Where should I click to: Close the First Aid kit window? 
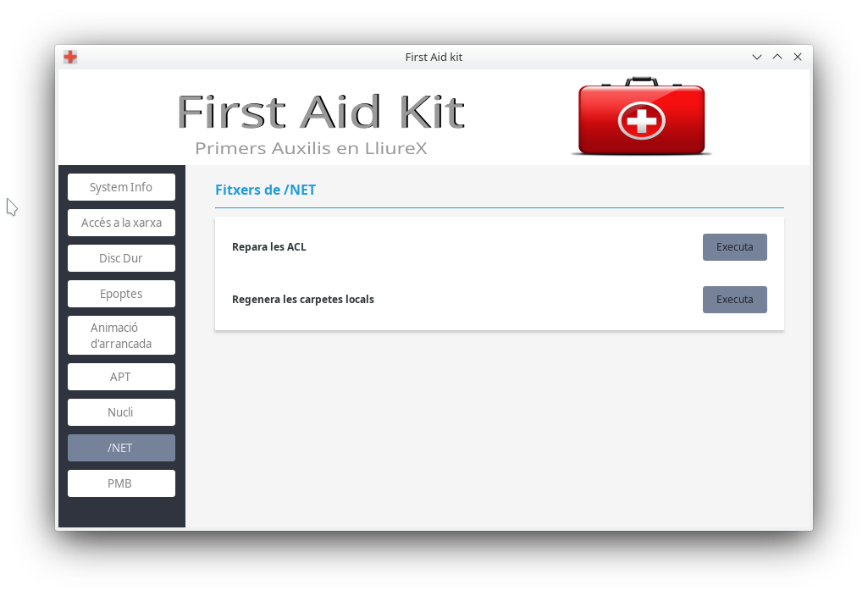(x=798, y=57)
